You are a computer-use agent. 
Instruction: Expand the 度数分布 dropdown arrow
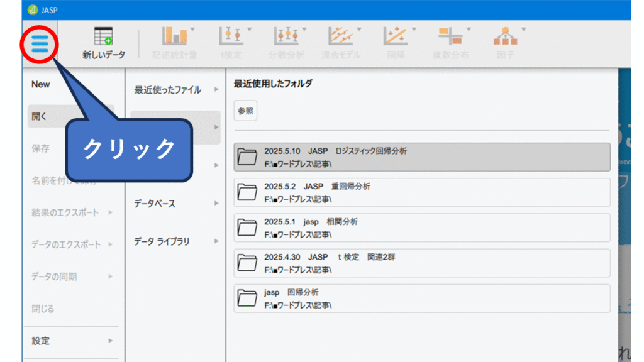tap(469, 30)
